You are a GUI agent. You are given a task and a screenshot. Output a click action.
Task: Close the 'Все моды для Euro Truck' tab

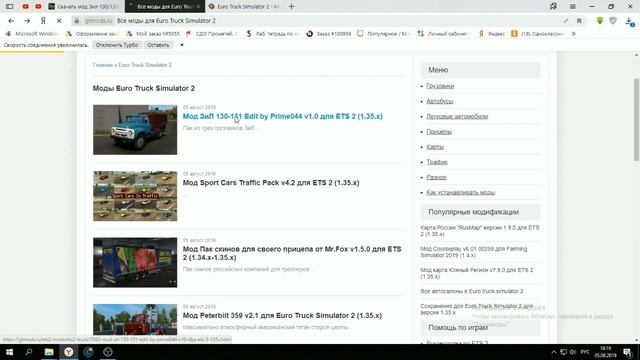point(198,7)
